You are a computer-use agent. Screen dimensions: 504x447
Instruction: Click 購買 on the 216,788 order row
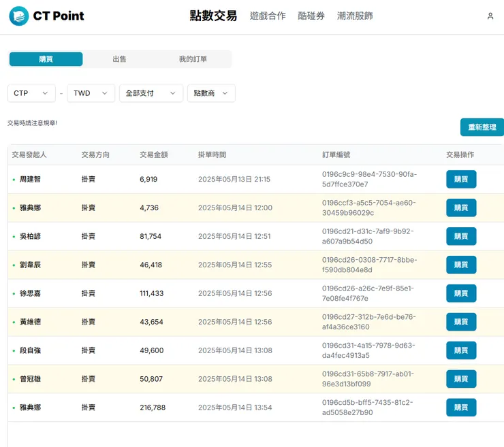[x=461, y=408]
